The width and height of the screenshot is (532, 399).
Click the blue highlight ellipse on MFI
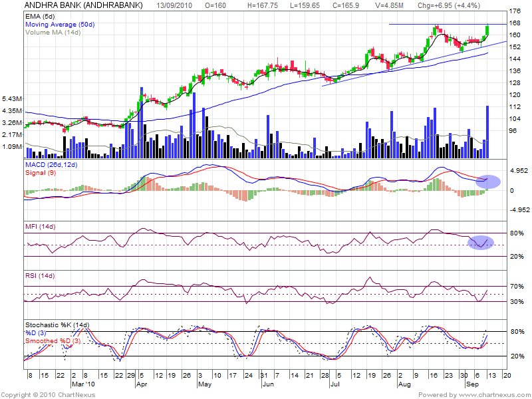pos(480,243)
